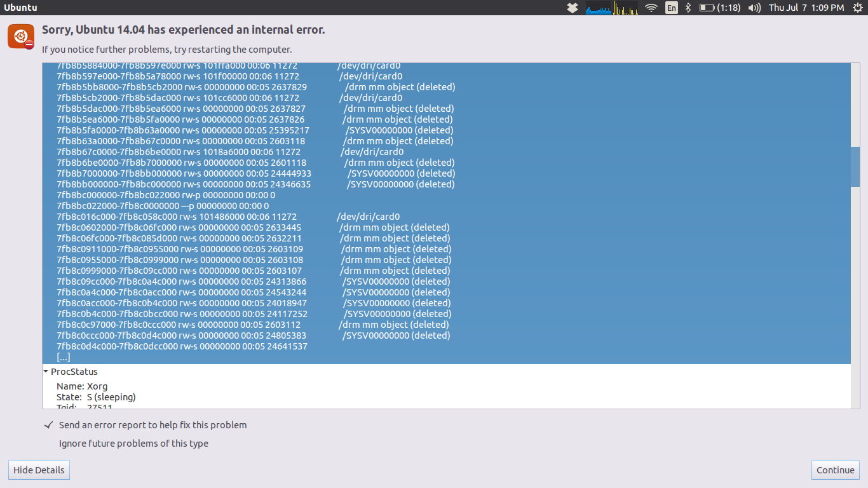This screenshot has height=488, width=868.
Task: Open the Bluetooth indicator menu
Action: click(x=688, y=8)
